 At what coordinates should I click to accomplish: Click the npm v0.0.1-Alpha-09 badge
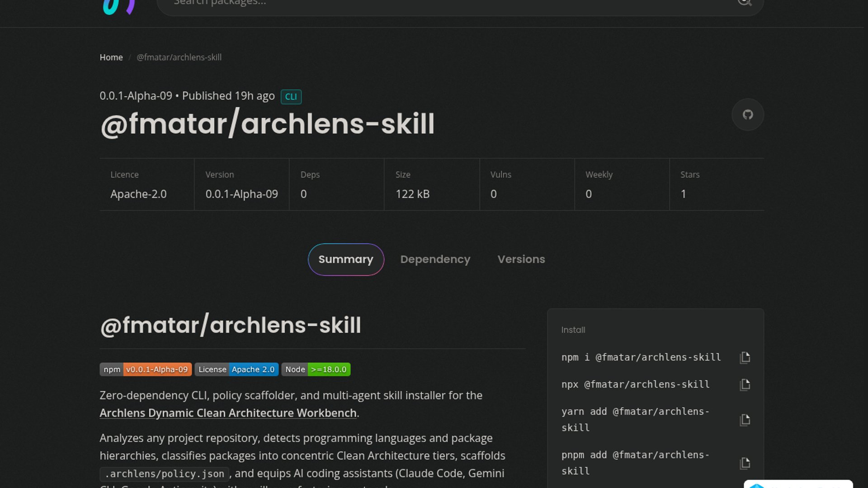146,369
